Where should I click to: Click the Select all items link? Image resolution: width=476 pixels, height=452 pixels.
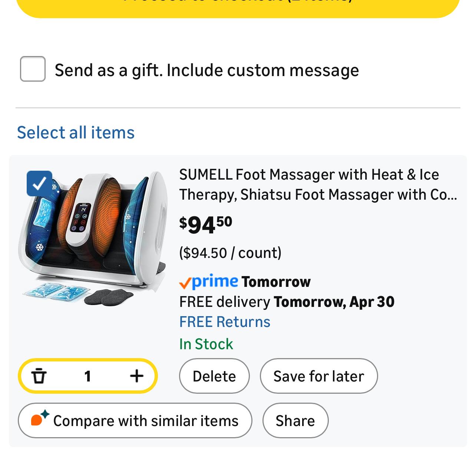(76, 132)
